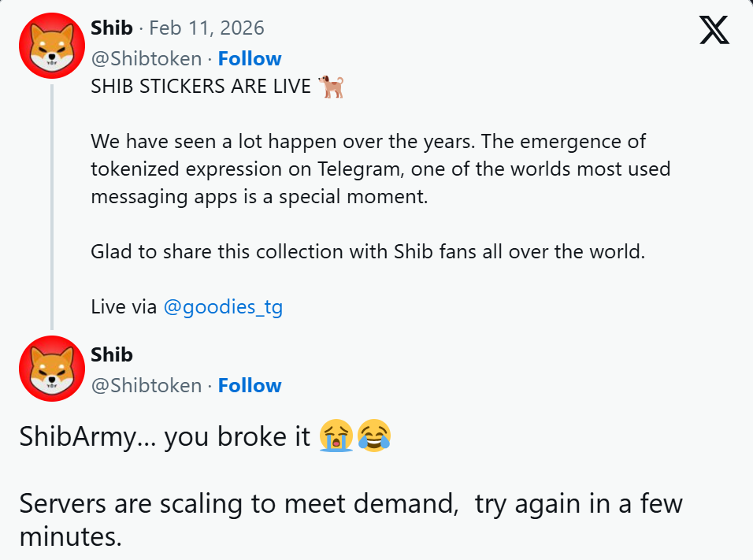
Task: Open the @goodies_tg mention link
Action: [x=223, y=307]
